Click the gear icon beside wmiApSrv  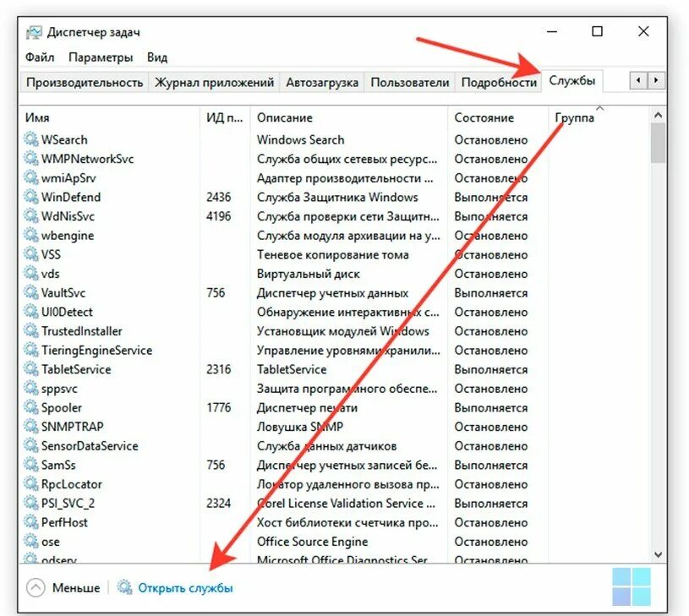pyautogui.click(x=30, y=177)
